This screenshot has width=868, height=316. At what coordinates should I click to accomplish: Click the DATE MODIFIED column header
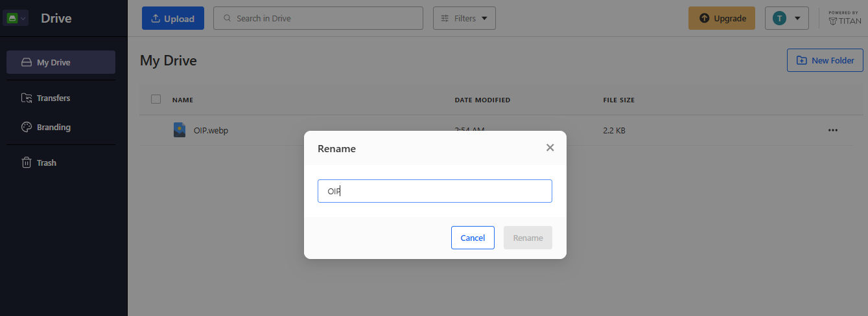point(482,100)
